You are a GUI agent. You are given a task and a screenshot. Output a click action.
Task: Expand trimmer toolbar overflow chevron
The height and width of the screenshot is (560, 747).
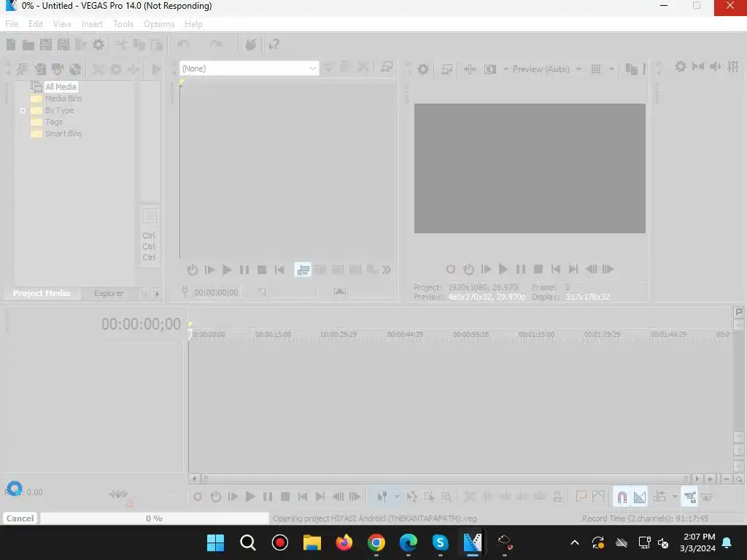pos(387,270)
